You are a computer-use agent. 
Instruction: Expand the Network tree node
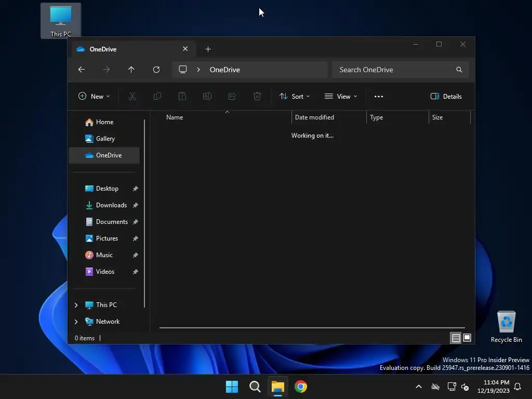pos(76,322)
